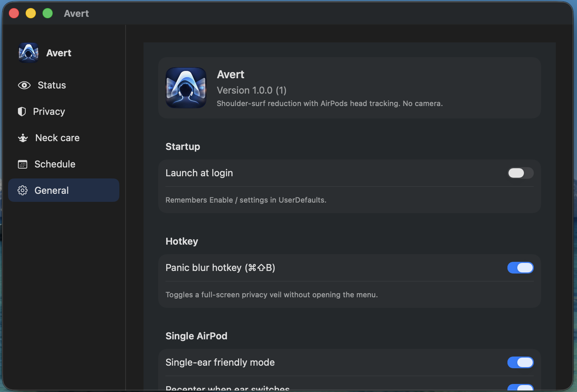The width and height of the screenshot is (577, 392).
Task: Click the Single AirPod heading
Action: (196, 336)
